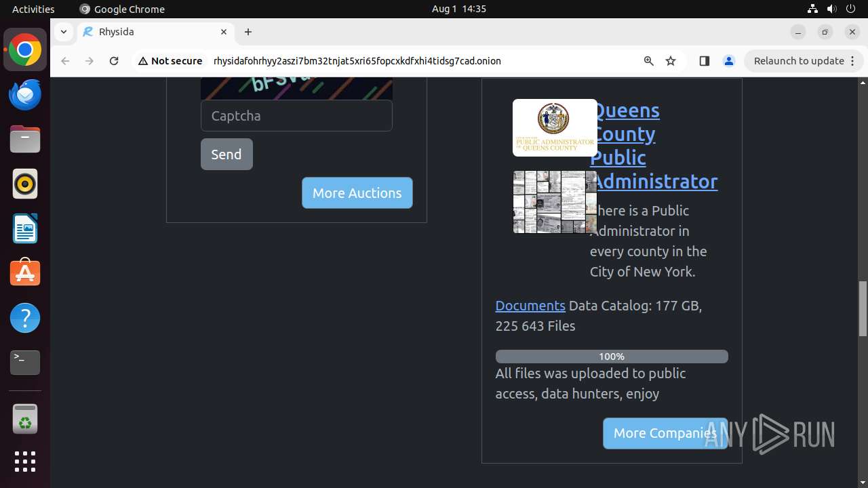Focus the Captcha input field
This screenshot has width=868, height=488.
[296, 116]
